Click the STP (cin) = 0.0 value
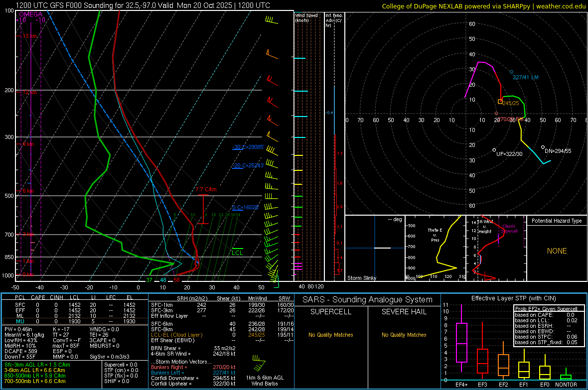This screenshot has height=390, width=588. pos(121,370)
